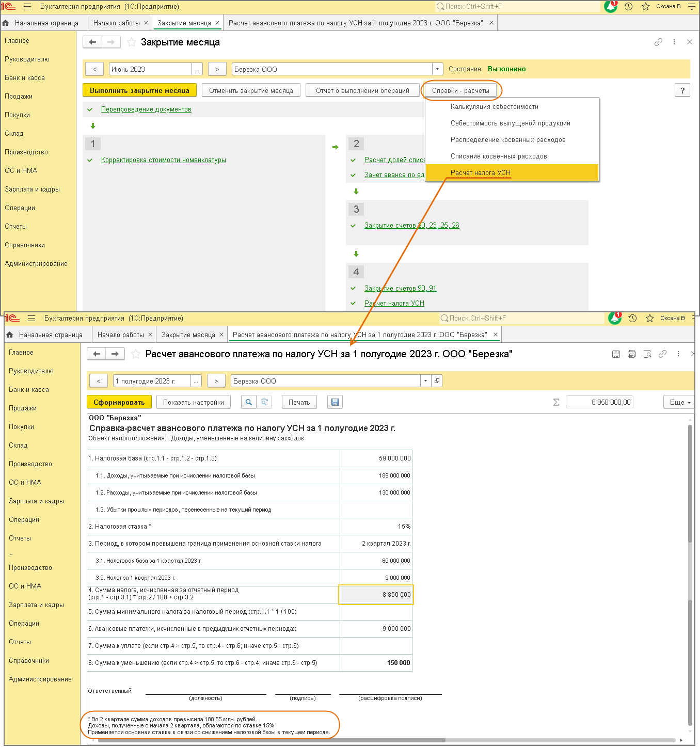Image resolution: width=700 pixels, height=747 pixels.
Task: Go to next month arrow near Июнь 2023
Action: 217,69
